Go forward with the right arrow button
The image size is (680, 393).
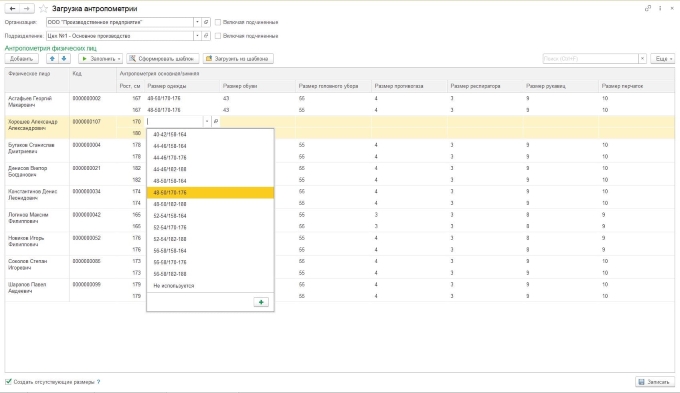click(26, 9)
